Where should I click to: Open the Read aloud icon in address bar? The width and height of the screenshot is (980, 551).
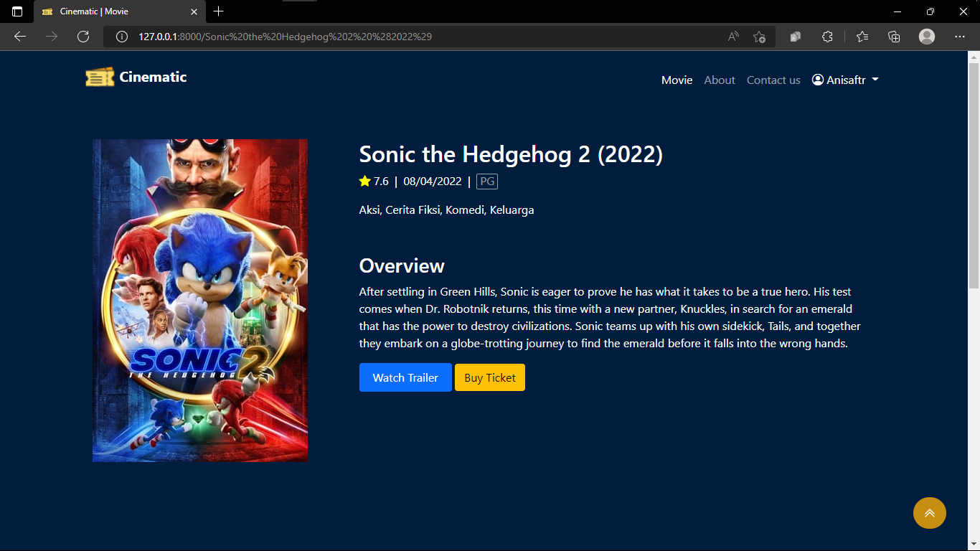click(733, 37)
